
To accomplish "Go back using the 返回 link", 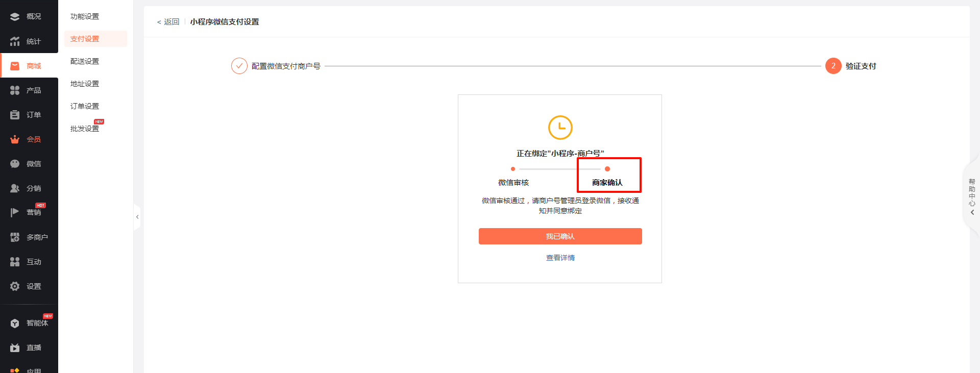I will (168, 22).
